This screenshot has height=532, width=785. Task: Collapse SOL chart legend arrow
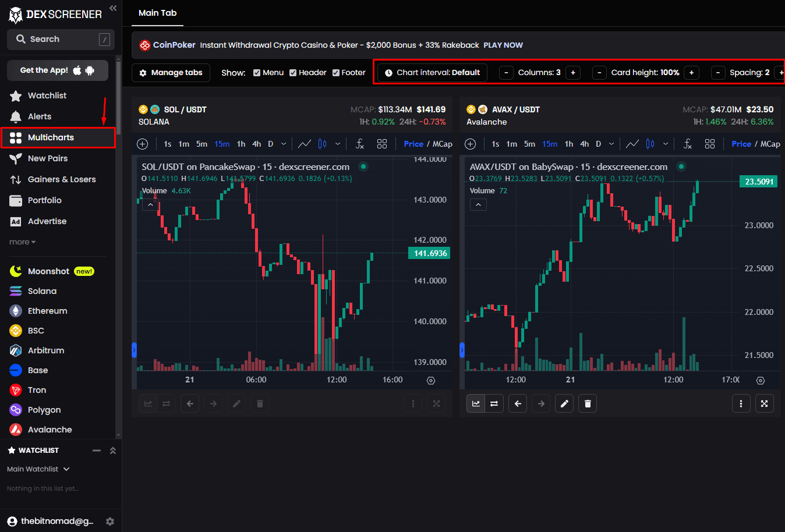150,205
